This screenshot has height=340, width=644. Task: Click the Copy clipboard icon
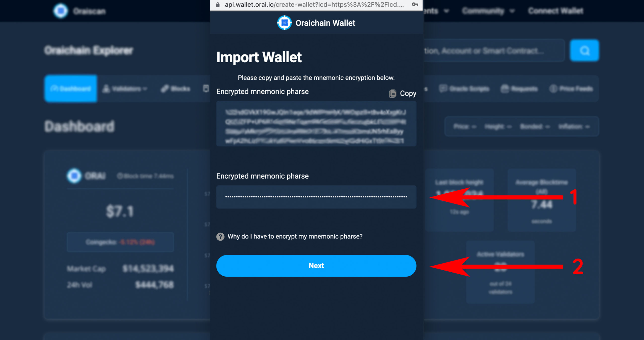tap(392, 94)
